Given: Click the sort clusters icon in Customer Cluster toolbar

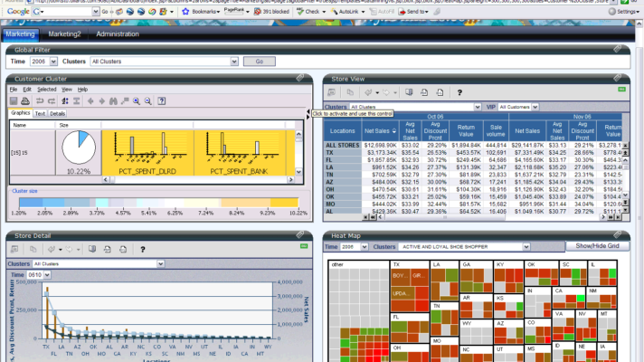Looking at the screenshot, I should [x=65, y=101].
